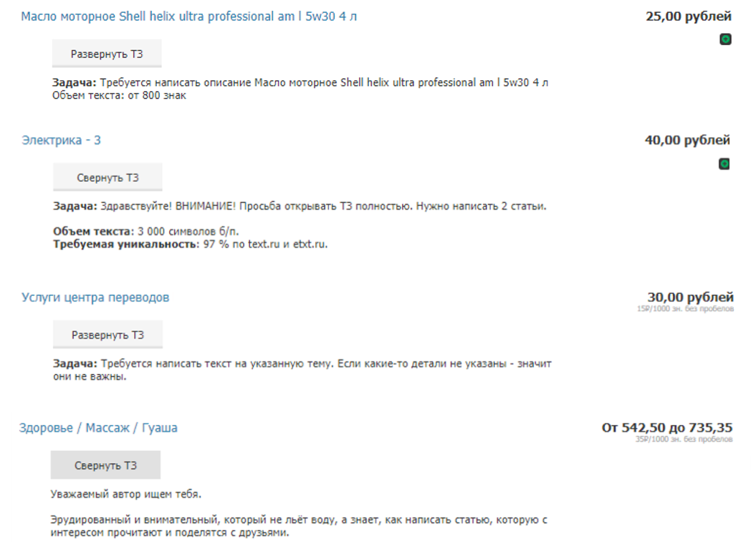Click green plus icon under 40,00 рублей price
The height and width of the screenshot is (542, 756).
(724, 164)
